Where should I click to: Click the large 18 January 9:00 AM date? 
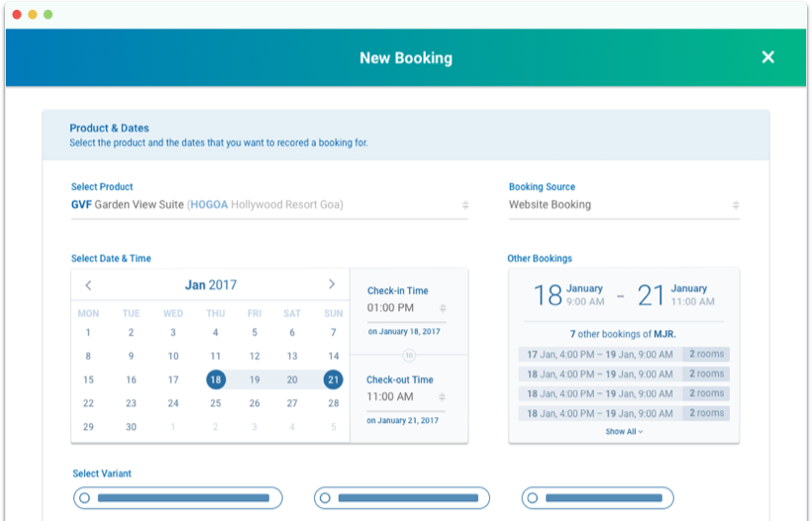[x=569, y=295]
